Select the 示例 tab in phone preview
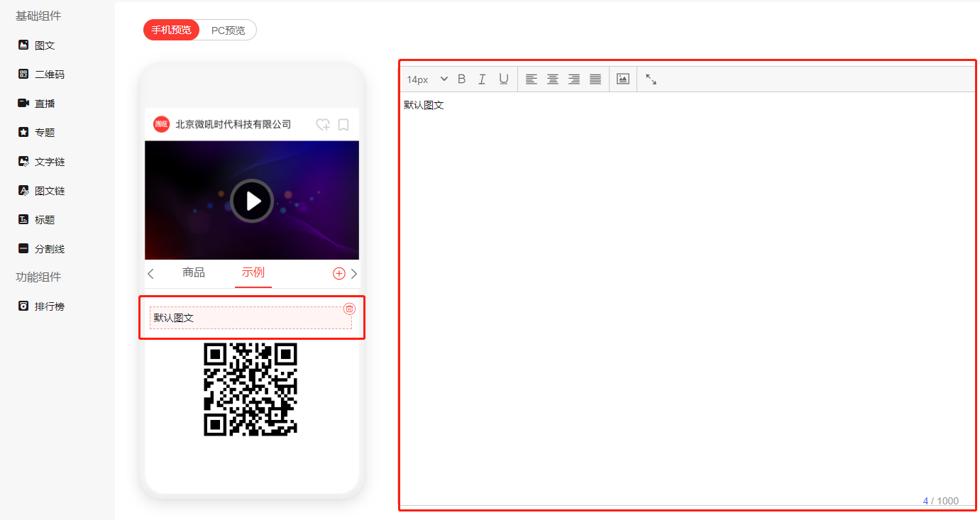Image resolution: width=980 pixels, height=520 pixels. tap(253, 272)
